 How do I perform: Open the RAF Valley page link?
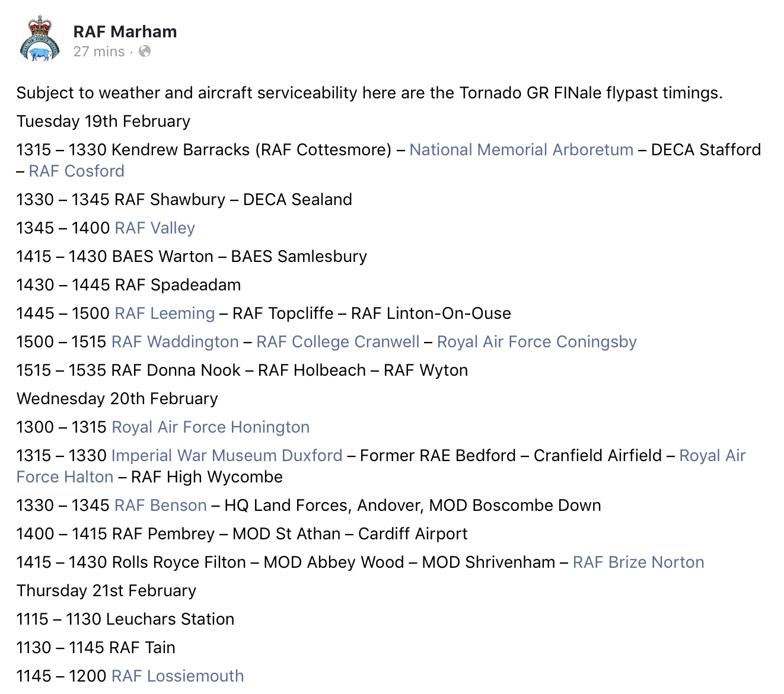(x=155, y=228)
